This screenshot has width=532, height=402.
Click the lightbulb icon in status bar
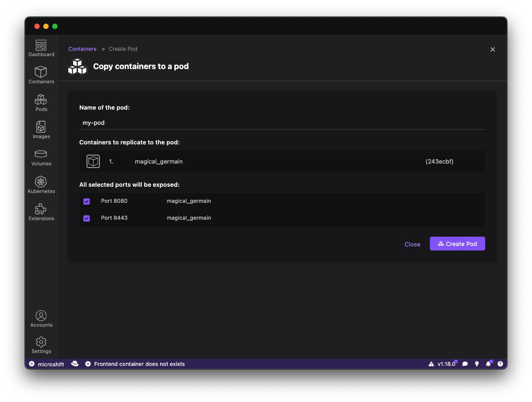[477, 364]
